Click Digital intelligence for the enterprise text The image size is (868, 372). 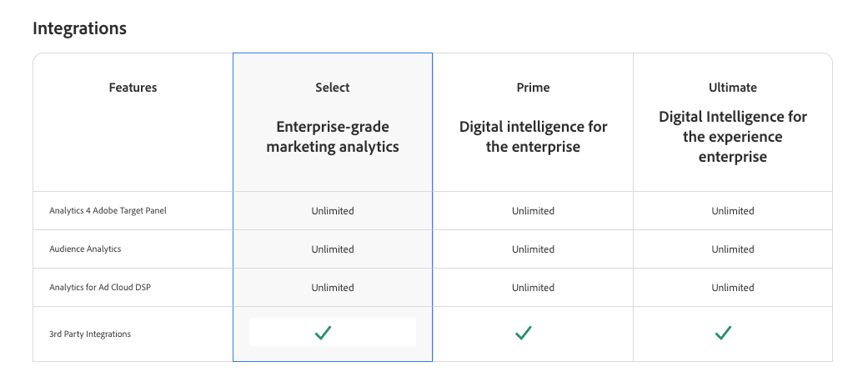coord(533,137)
